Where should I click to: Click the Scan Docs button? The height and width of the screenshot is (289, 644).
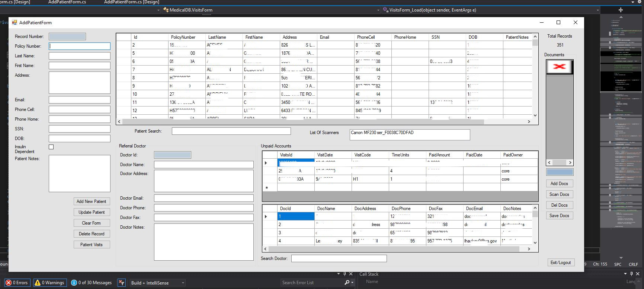[559, 194]
